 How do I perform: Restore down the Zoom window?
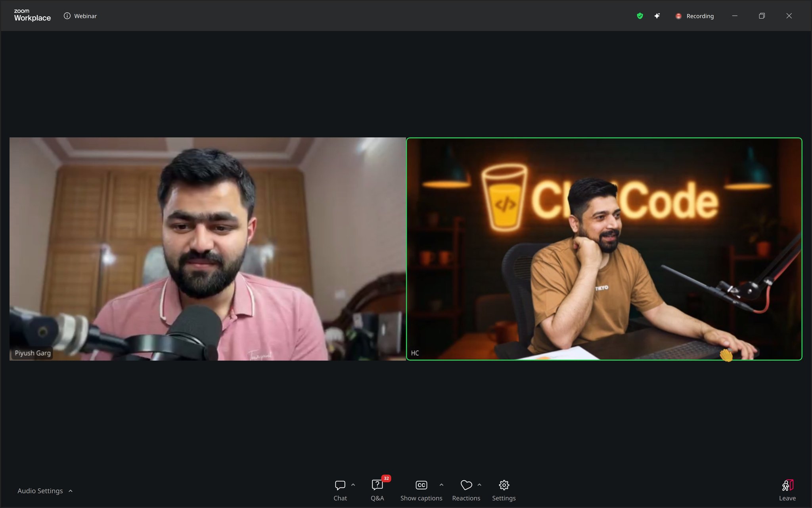[762, 16]
